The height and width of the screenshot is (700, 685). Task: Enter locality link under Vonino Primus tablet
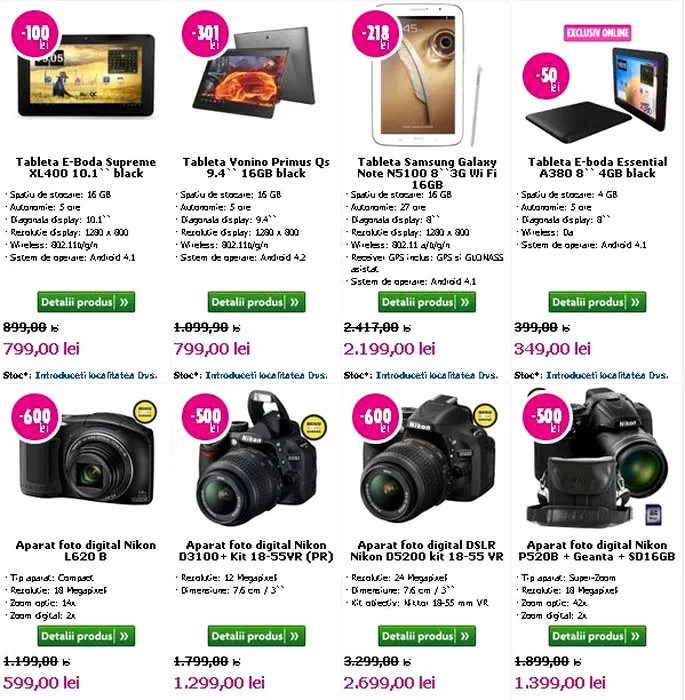(266, 375)
